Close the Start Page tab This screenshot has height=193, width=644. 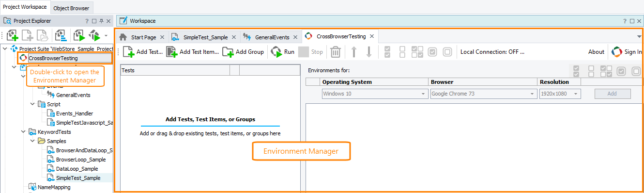162,37
